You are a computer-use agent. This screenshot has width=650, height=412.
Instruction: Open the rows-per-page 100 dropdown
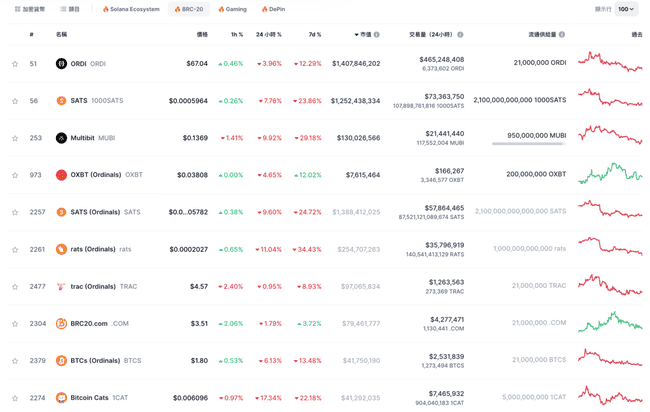tap(626, 9)
